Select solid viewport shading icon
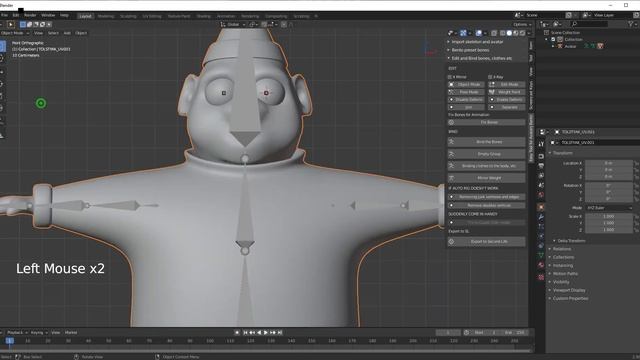The width and height of the screenshot is (640, 360). coord(509,33)
